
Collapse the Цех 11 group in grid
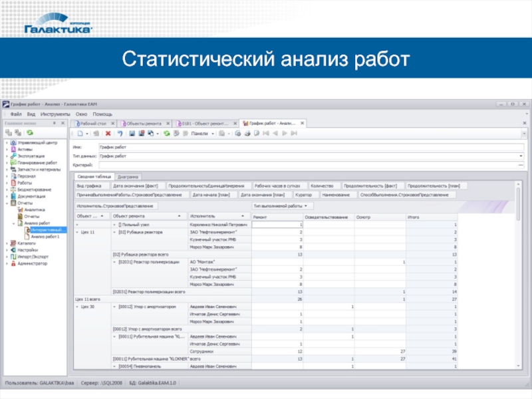[77, 232]
